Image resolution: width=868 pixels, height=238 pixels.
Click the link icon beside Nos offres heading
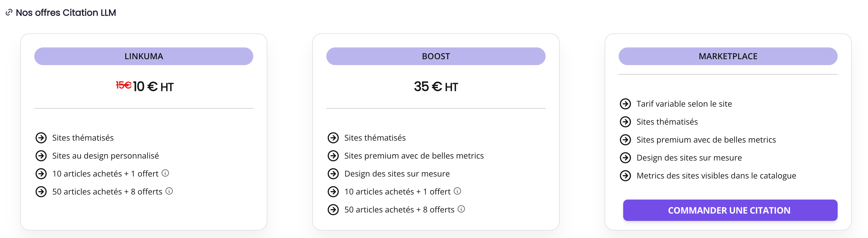click(9, 13)
